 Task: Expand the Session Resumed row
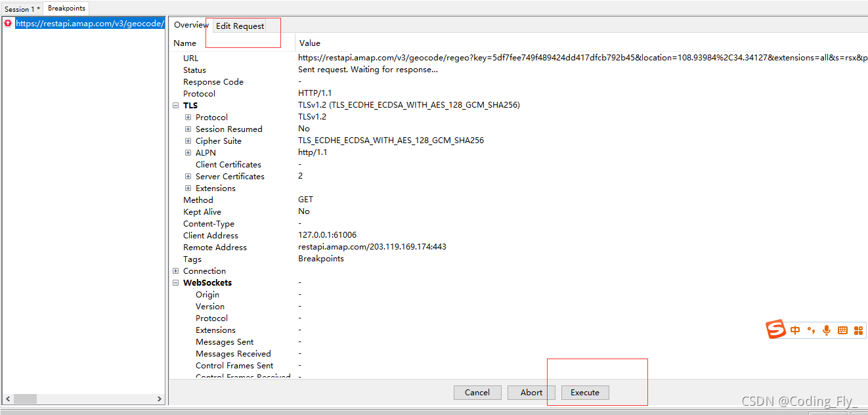tap(188, 129)
